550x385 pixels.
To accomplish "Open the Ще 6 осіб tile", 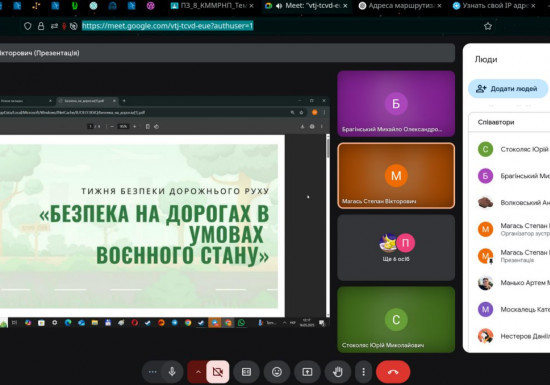I will tap(396, 248).
